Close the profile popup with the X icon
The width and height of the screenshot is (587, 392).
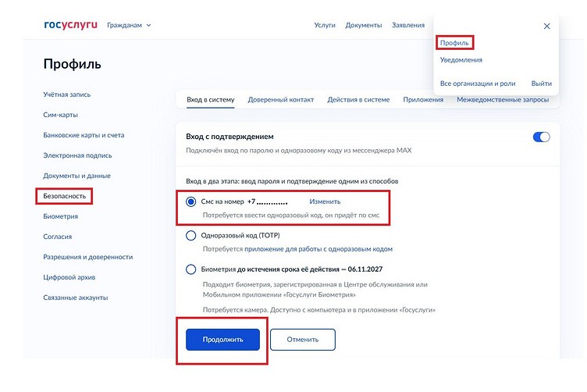(x=546, y=26)
